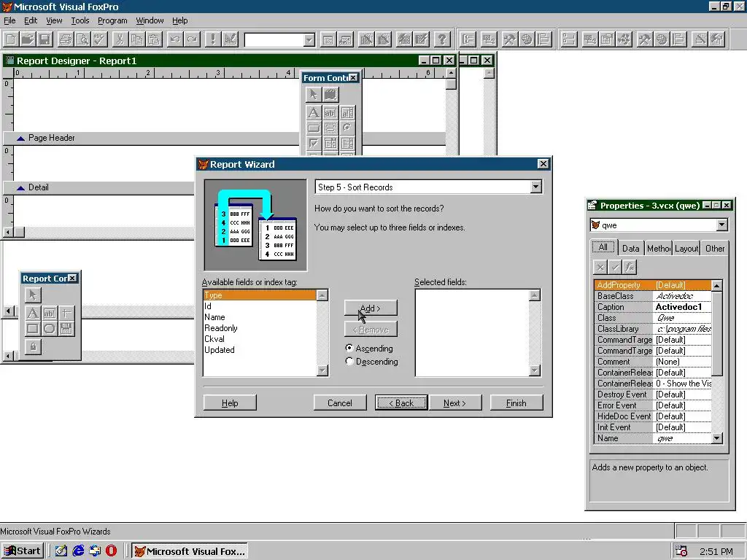
Task: Open the Edit menu
Action: pyautogui.click(x=31, y=20)
